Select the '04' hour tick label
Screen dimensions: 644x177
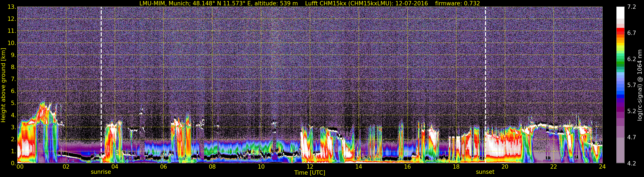[115, 167]
